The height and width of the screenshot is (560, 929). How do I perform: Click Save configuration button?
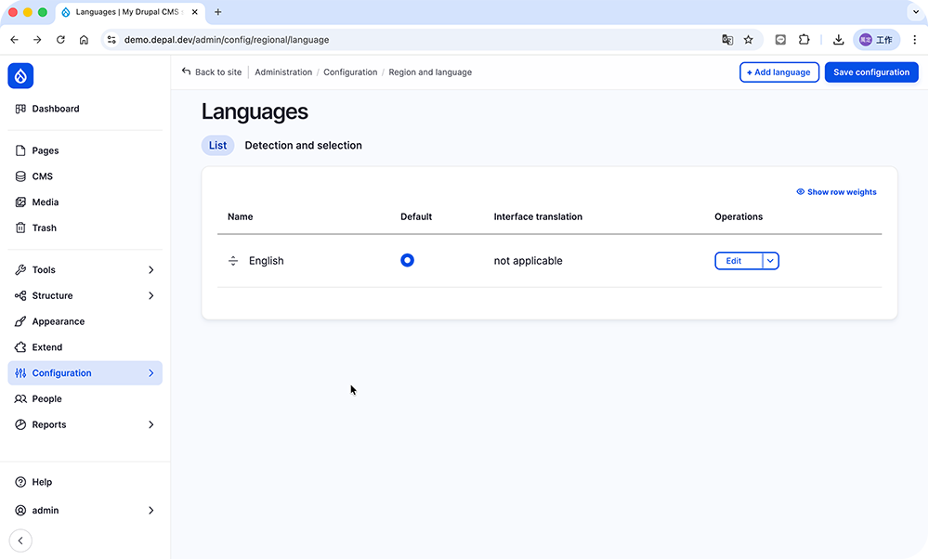tap(870, 72)
